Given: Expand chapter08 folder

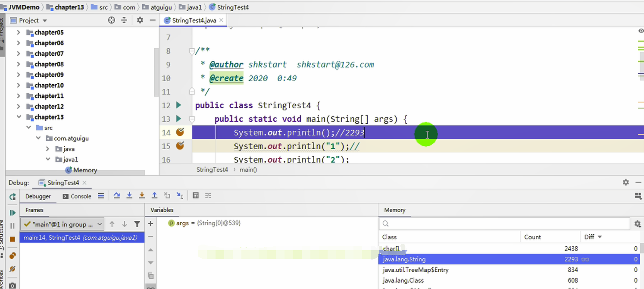Looking at the screenshot, I should [x=18, y=64].
